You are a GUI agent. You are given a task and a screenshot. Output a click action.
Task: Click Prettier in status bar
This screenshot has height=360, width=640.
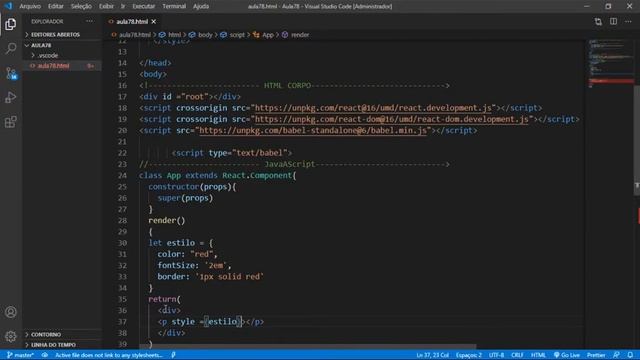[596, 355]
